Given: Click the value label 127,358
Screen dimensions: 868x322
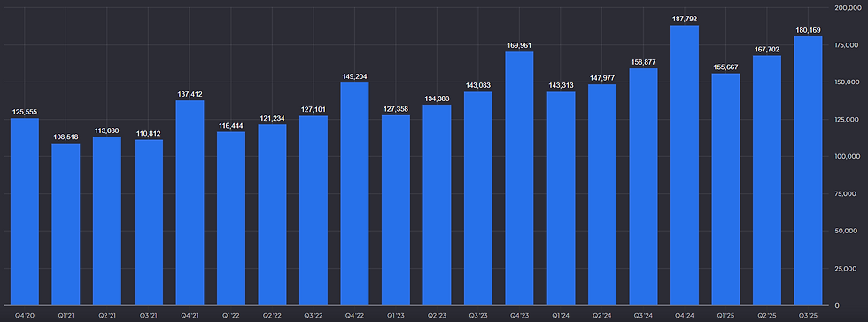Looking at the screenshot, I should [x=396, y=109].
